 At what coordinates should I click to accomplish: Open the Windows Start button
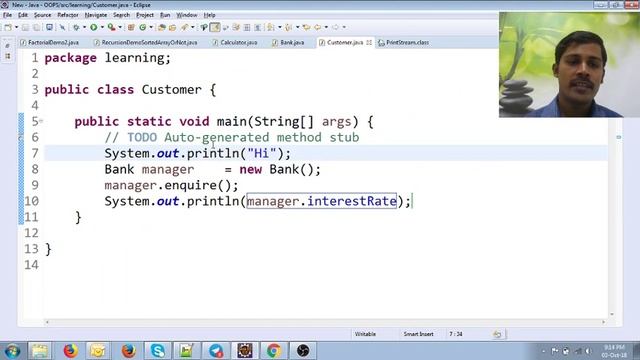pyautogui.click(x=12, y=351)
